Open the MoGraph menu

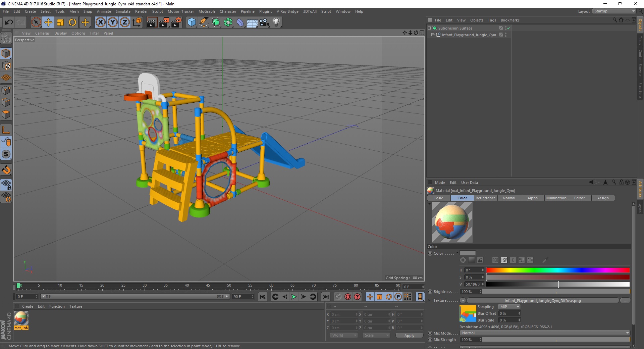[207, 11]
